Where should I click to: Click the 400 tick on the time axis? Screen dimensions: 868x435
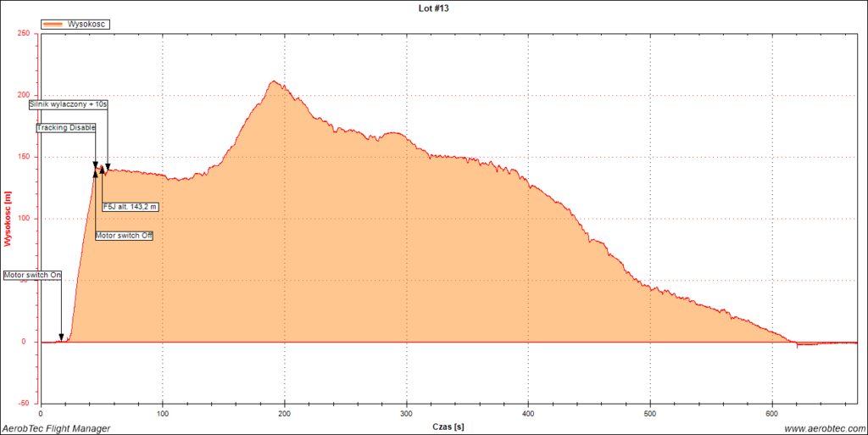coord(528,414)
